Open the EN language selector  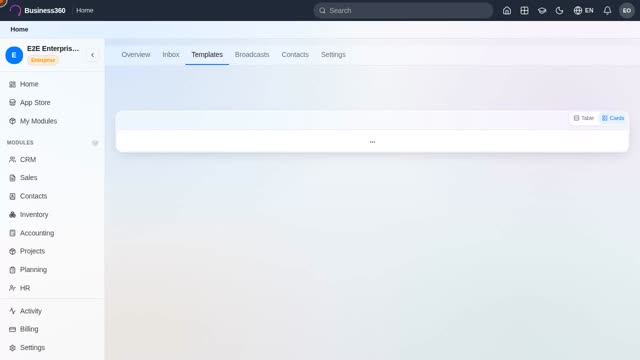point(583,11)
